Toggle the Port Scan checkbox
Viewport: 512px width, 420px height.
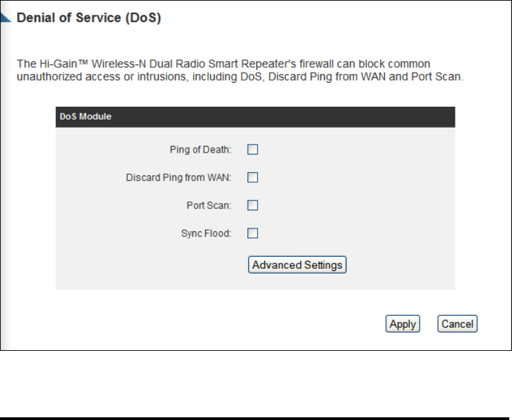[252, 206]
